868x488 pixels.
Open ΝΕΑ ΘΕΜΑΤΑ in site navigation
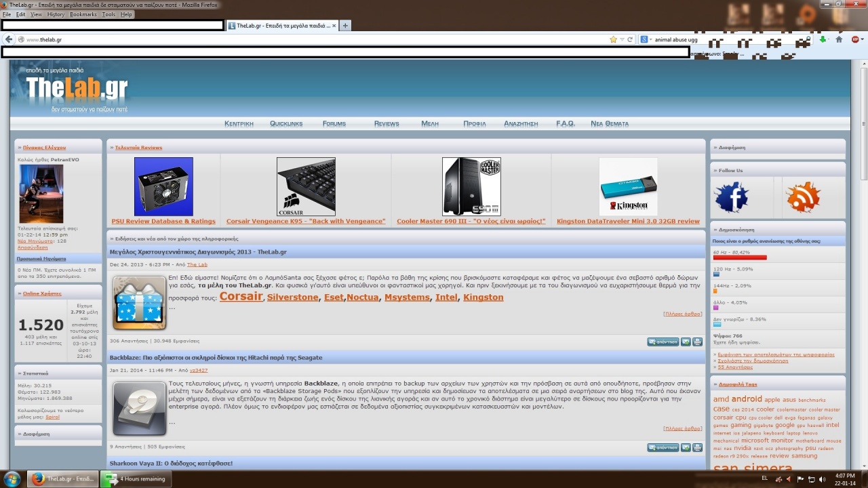pos(610,124)
